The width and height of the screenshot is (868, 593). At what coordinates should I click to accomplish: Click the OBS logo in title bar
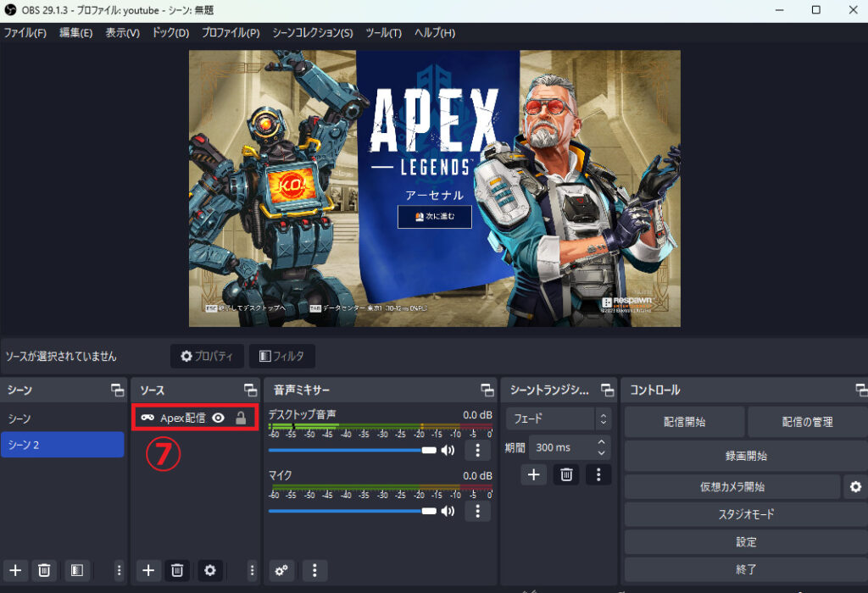pos(10,10)
